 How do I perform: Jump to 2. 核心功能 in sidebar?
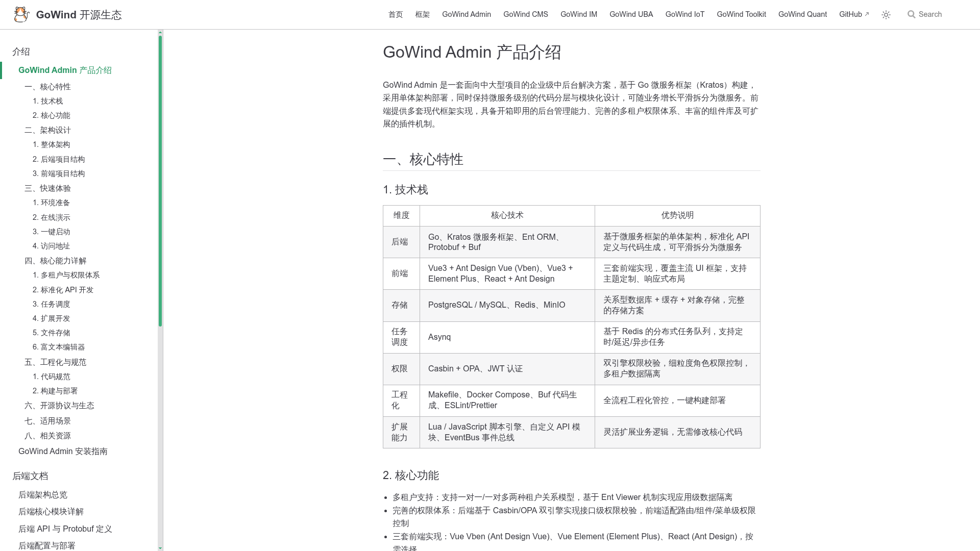[x=51, y=115]
